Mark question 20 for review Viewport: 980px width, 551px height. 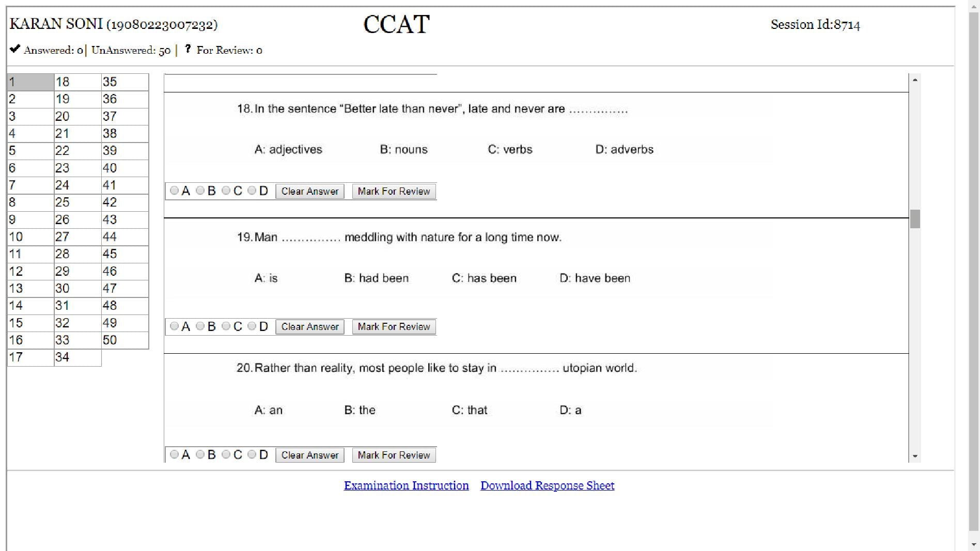point(394,455)
